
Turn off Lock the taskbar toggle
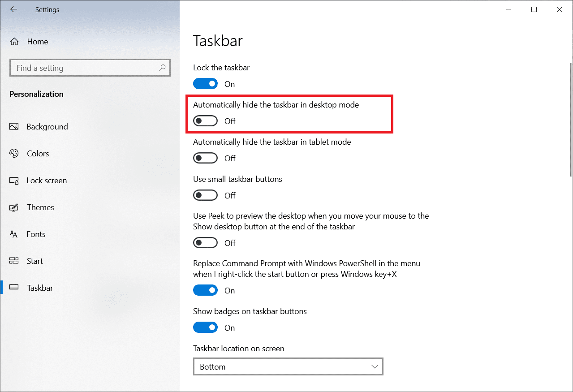tap(205, 84)
